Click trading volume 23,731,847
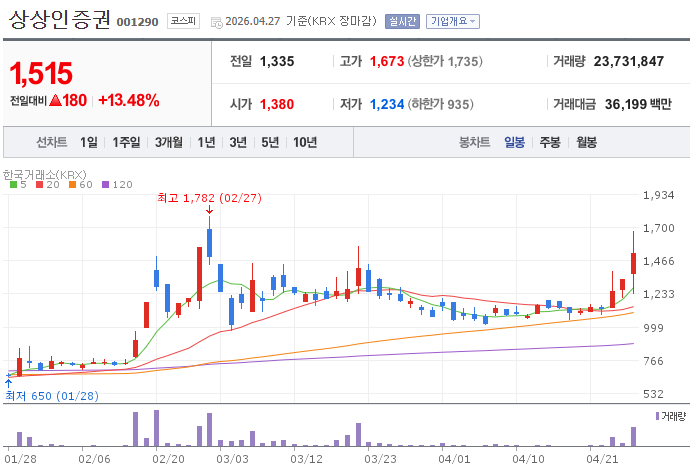 (628, 61)
